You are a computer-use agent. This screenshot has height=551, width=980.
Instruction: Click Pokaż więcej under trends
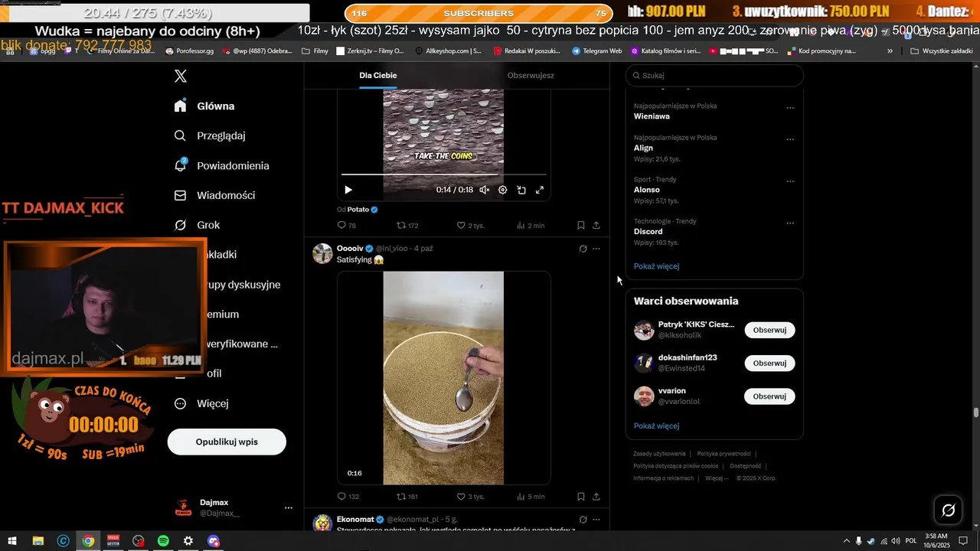point(656,266)
